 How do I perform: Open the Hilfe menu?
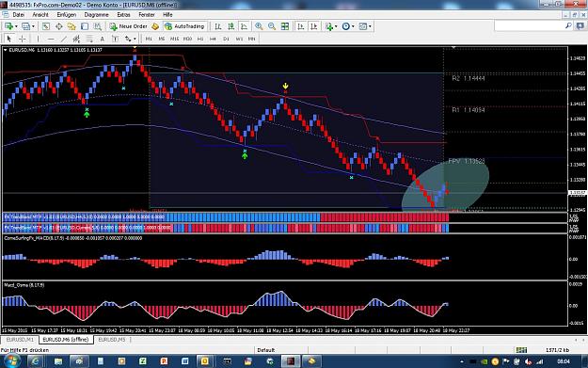pos(167,15)
